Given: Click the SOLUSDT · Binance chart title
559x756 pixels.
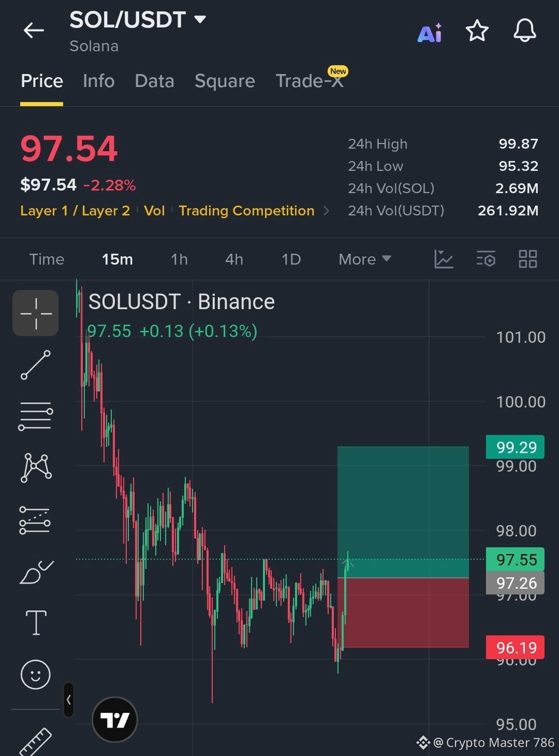Looking at the screenshot, I should [x=181, y=302].
